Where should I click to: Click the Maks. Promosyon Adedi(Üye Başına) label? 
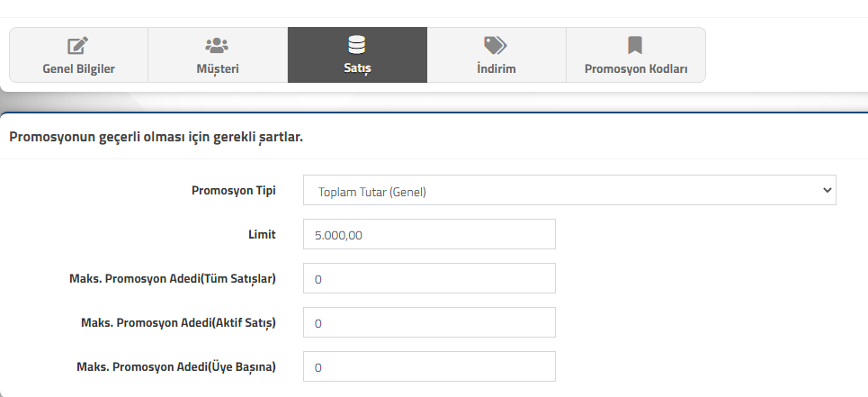coord(176,366)
